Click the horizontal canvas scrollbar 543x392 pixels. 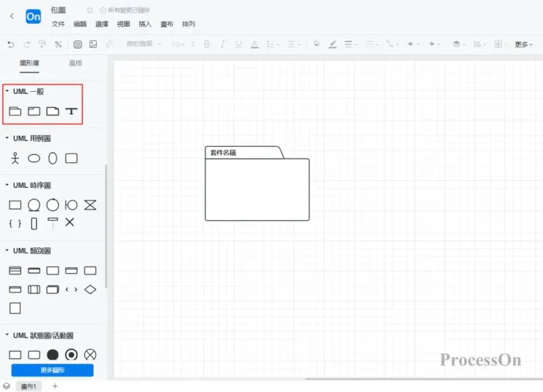pyautogui.click(x=424, y=379)
